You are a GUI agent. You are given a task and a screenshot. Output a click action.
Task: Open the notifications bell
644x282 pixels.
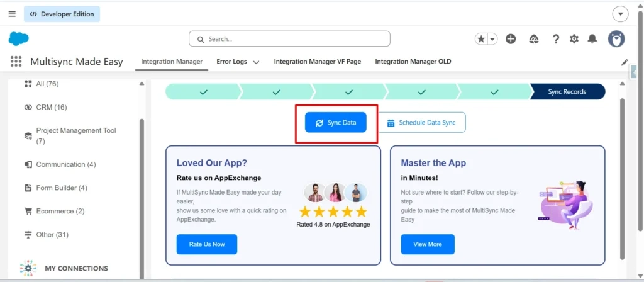point(592,39)
